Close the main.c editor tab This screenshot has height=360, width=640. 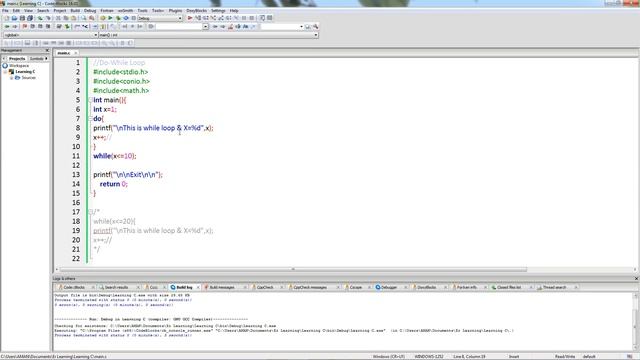click(76, 53)
